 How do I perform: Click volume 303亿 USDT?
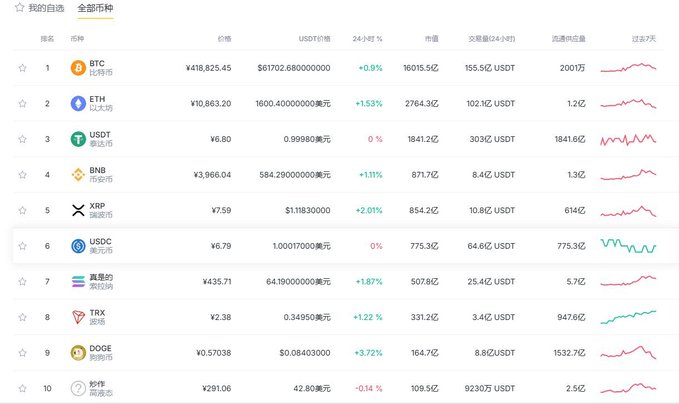492,139
